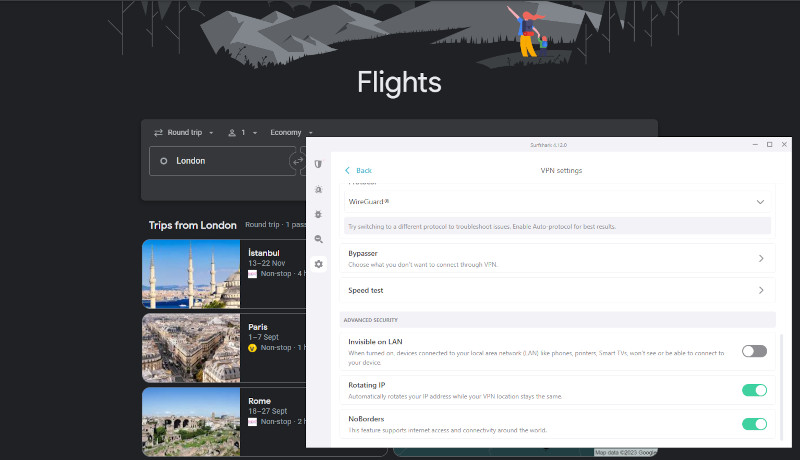Click the 'Invisible on LAN' label text
Screen dimensions: 800x460
375,342
